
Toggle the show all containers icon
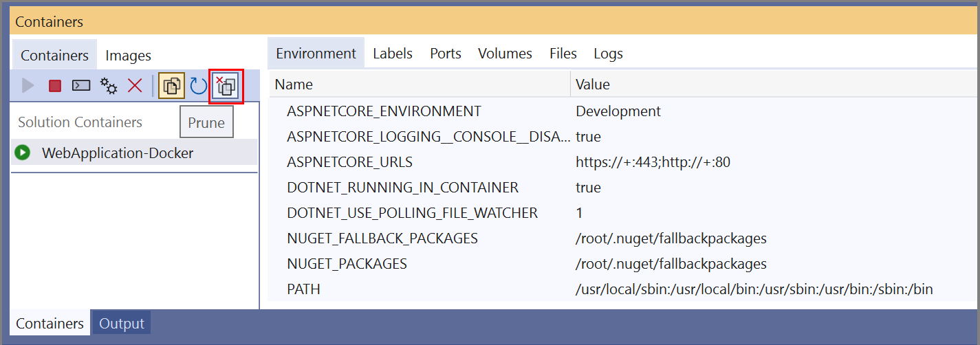tap(171, 86)
